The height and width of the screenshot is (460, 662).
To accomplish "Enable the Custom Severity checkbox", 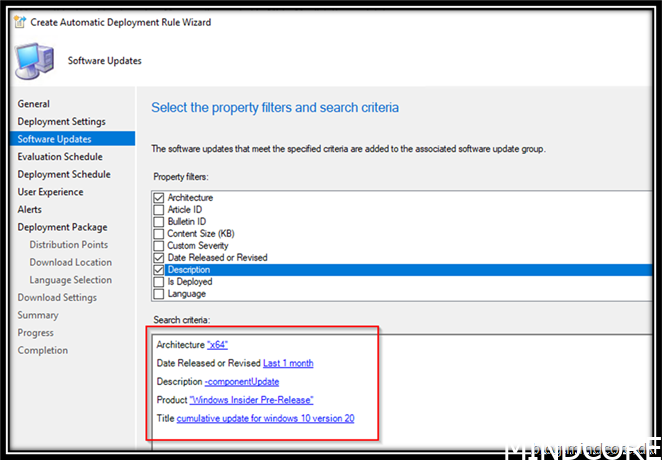I will pos(159,246).
